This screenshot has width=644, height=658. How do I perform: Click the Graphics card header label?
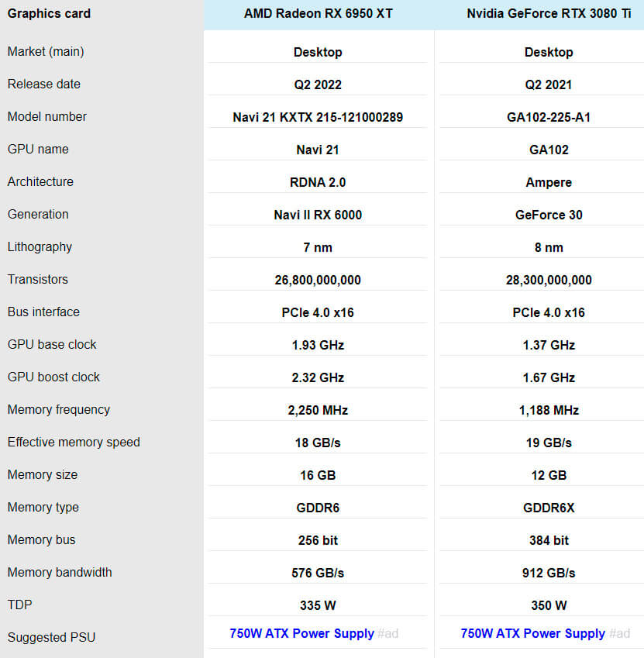[49, 13]
